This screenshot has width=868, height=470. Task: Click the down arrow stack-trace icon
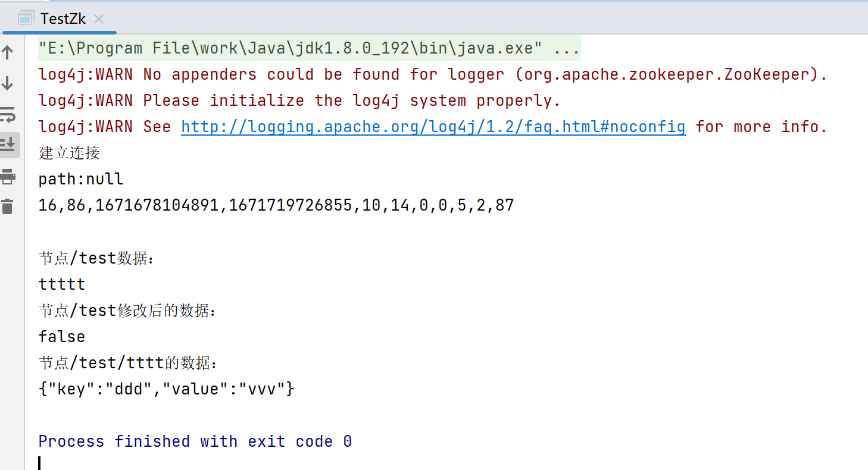[x=7, y=83]
